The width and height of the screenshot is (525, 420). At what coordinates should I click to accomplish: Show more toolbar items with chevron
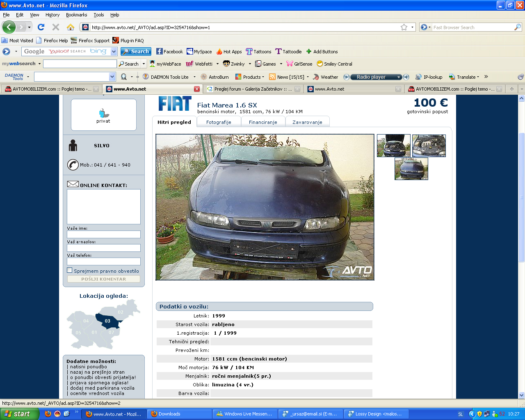pos(486,77)
